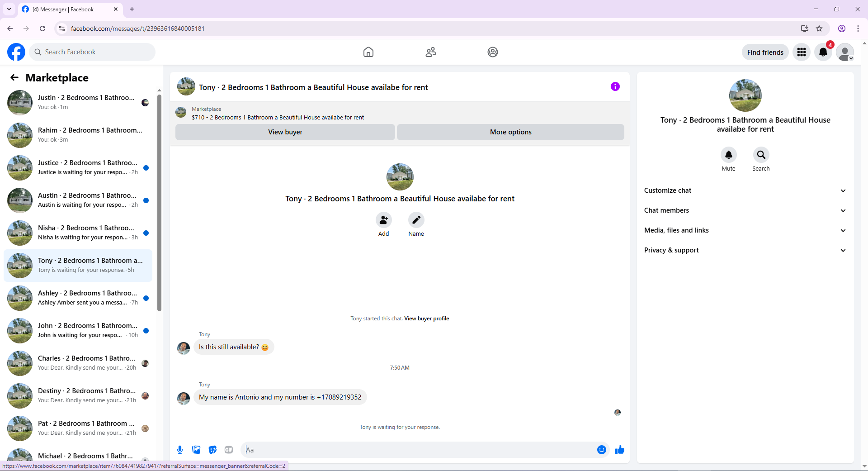Search in conversation using magnifier icon

click(x=761, y=155)
